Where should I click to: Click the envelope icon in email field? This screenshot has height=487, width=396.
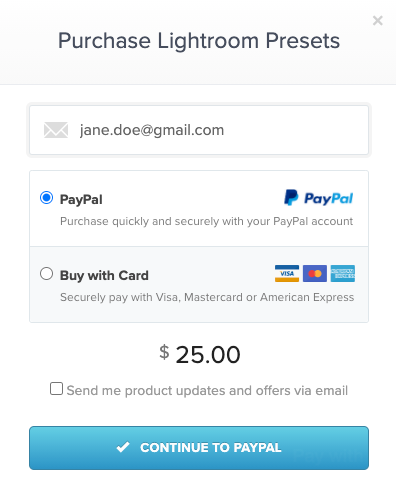56,130
